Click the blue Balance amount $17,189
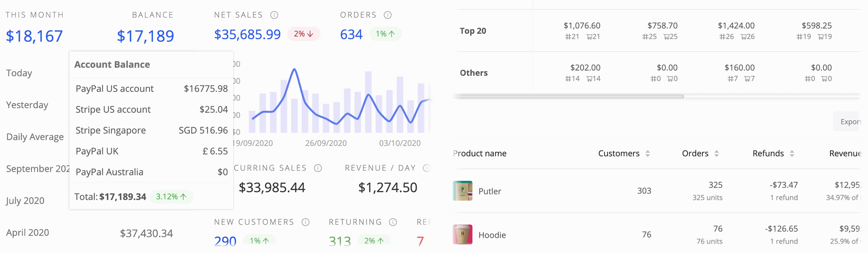Screen dimensions: 868x254 tap(145, 36)
